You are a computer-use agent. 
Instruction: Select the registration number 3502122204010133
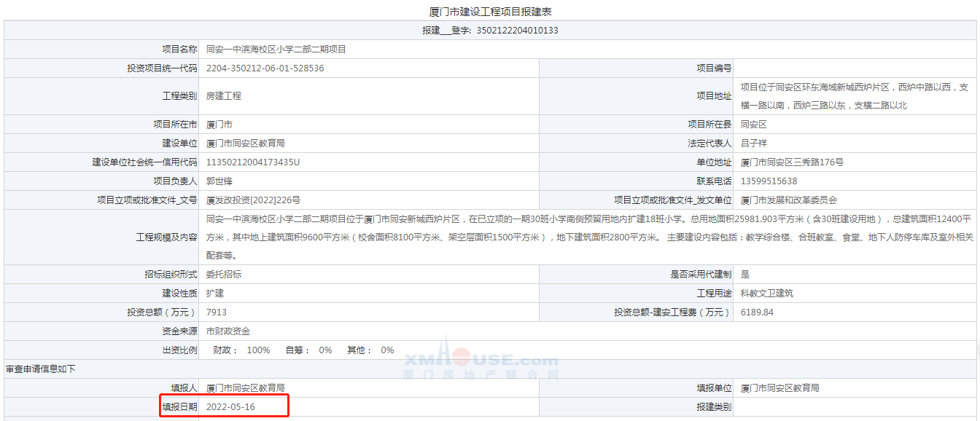pyautogui.click(x=517, y=31)
